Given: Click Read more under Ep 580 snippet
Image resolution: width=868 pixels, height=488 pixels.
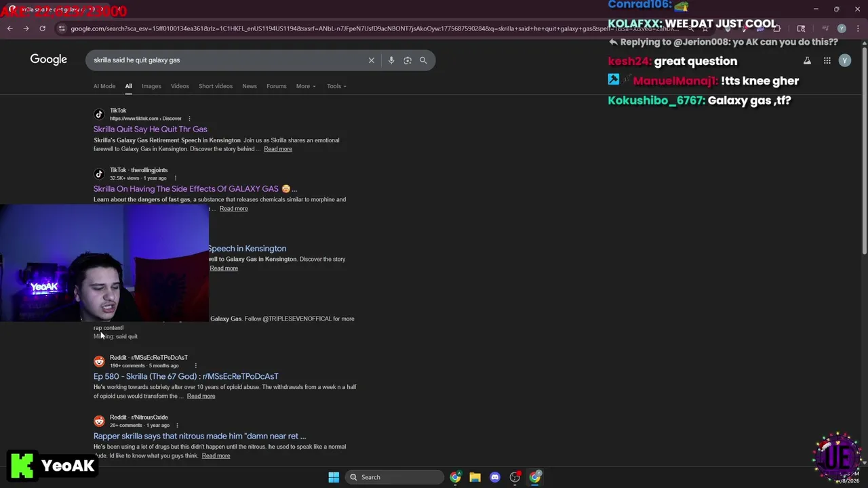Looking at the screenshot, I should 201,396.
